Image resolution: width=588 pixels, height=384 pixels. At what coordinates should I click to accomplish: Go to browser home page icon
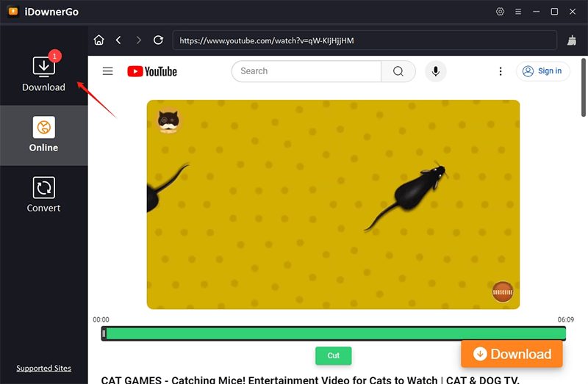(x=99, y=40)
